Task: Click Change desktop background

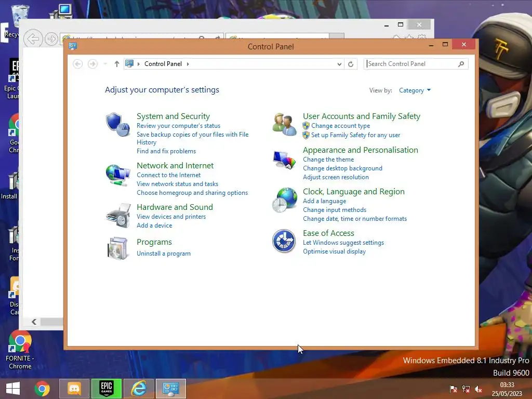Action: click(343, 168)
